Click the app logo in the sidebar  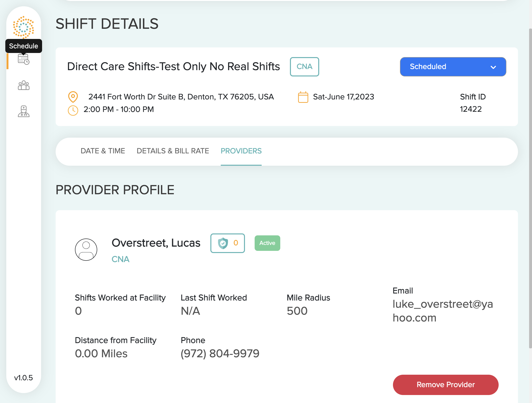pos(23,27)
